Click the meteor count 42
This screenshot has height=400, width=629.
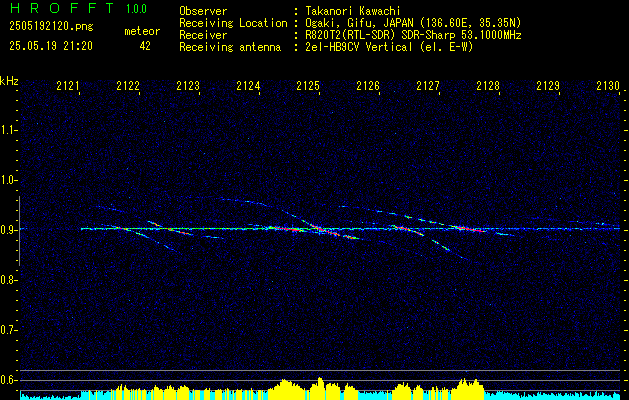pos(145,46)
